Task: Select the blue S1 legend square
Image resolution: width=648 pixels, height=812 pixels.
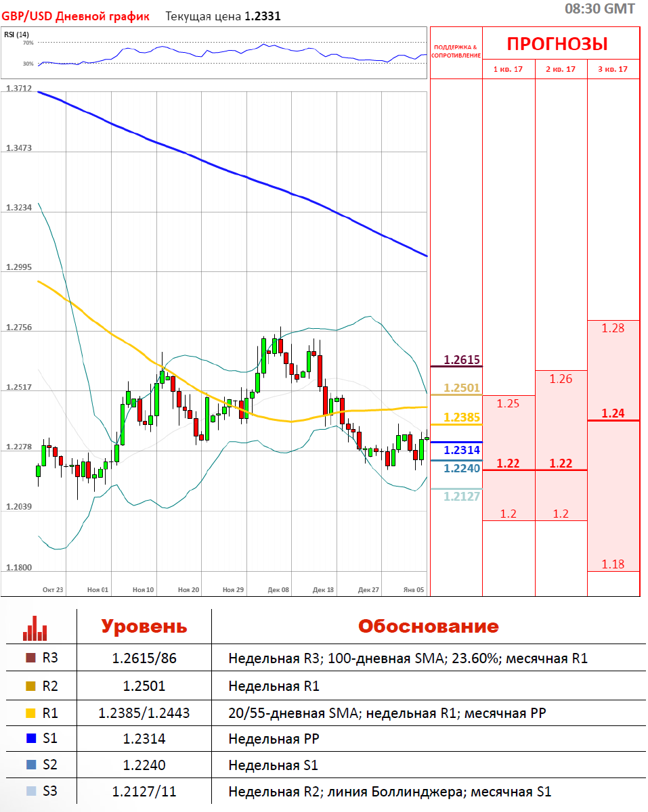Action: [x=30, y=739]
